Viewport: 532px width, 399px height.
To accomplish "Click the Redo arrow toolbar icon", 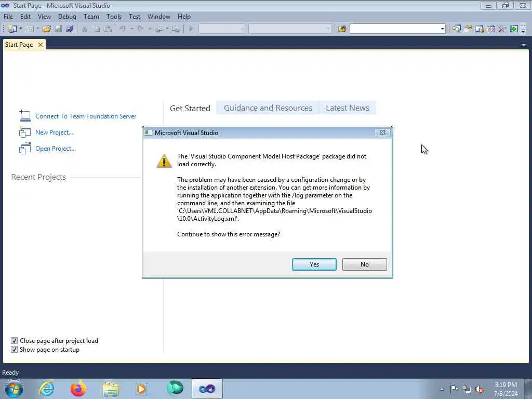I will coord(140,29).
